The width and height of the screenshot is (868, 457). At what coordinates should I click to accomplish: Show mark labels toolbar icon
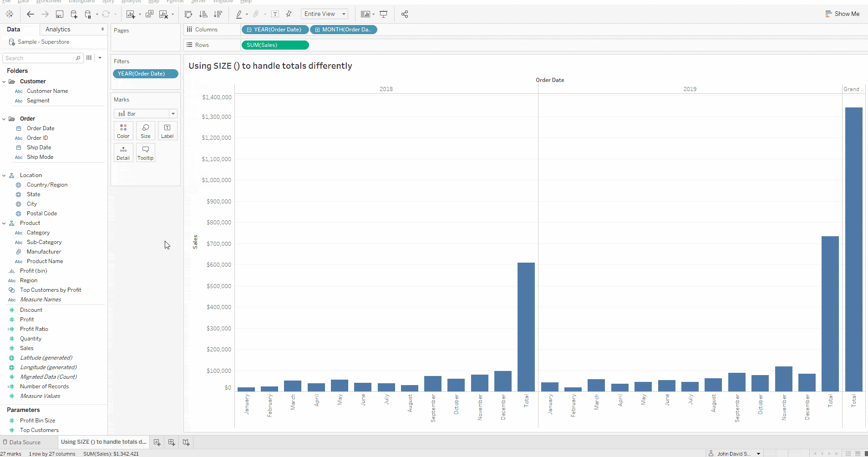pyautogui.click(x=275, y=14)
